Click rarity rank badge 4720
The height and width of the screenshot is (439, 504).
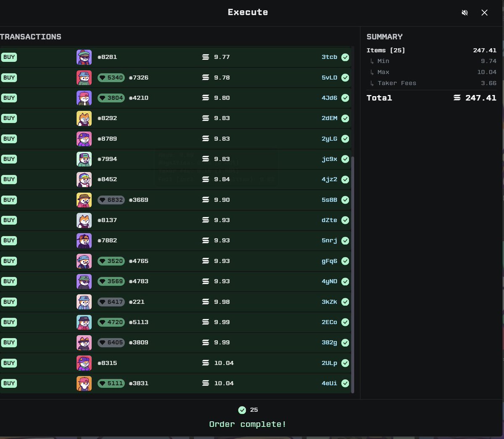(x=111, y=322)
